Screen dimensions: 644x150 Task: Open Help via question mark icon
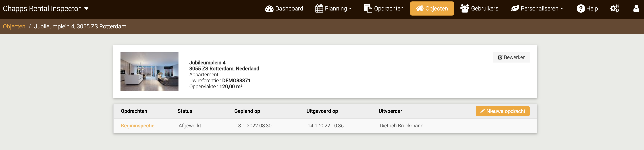pos(581,9)
